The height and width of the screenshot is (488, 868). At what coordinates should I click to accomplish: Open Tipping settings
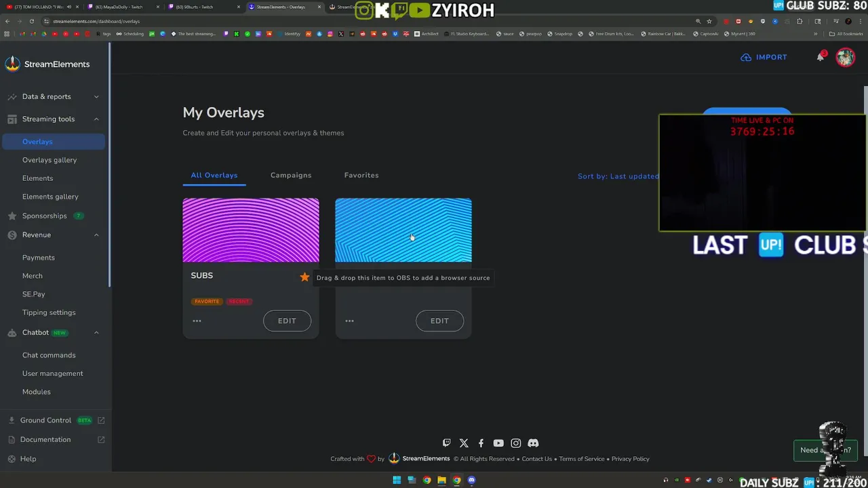[x=49, y=312]
